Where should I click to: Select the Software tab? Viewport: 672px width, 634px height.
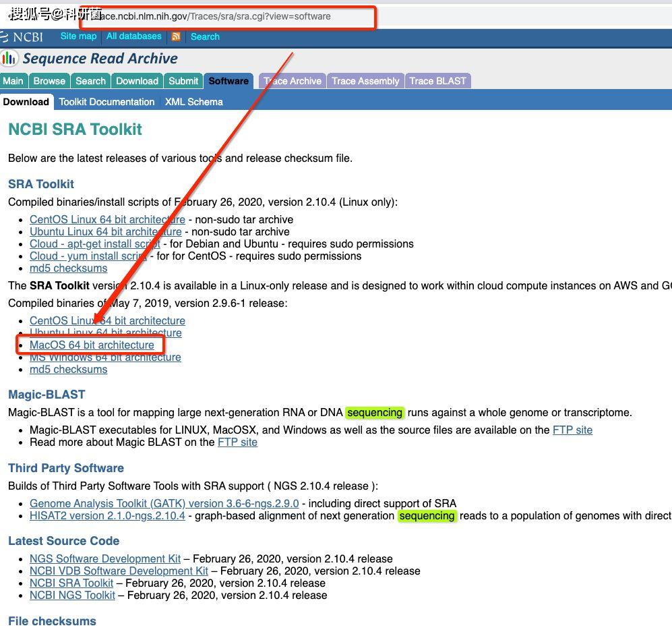228,81
